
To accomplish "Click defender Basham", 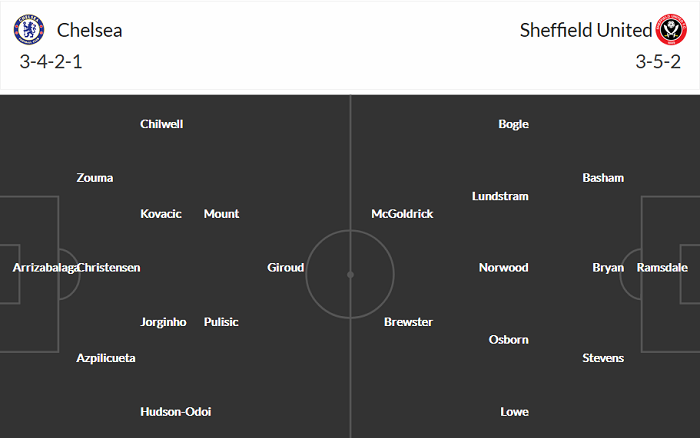I will pyautogui.click(x=603, y=178).
